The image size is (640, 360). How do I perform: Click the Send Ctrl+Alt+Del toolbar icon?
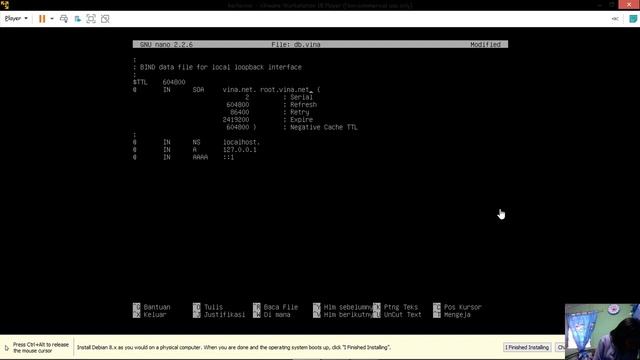click(x=64, y=19)
